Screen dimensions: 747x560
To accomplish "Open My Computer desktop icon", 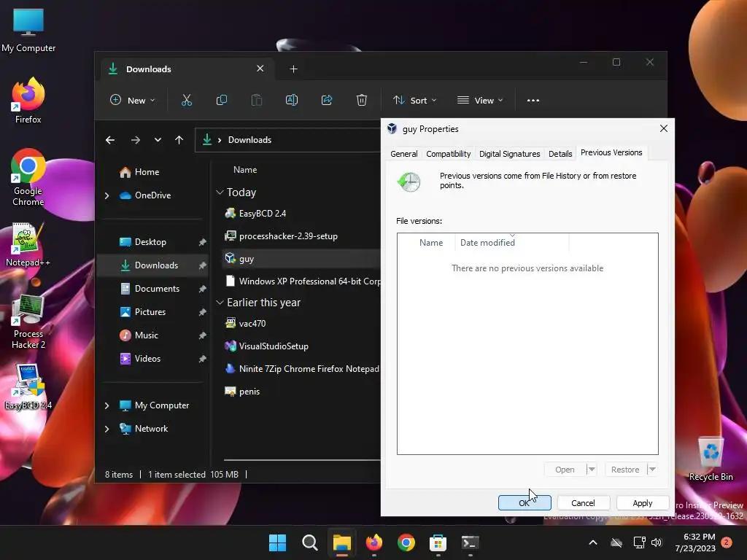I will (28, 31).
